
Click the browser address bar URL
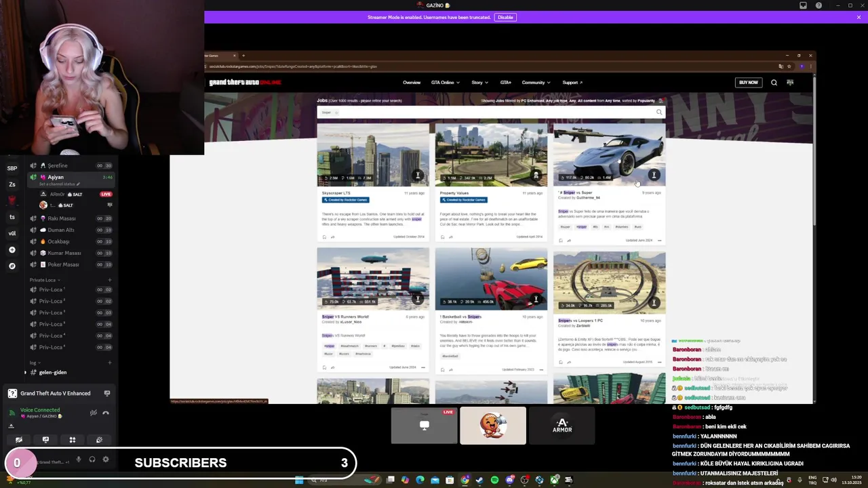click(x=293, y=66)
